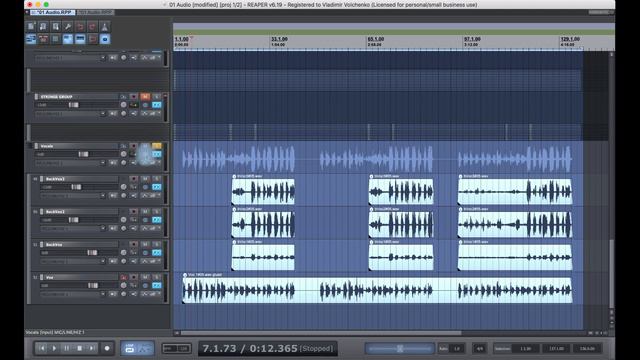Unmute the STRINGS GROUP track

tap(145, 97)
